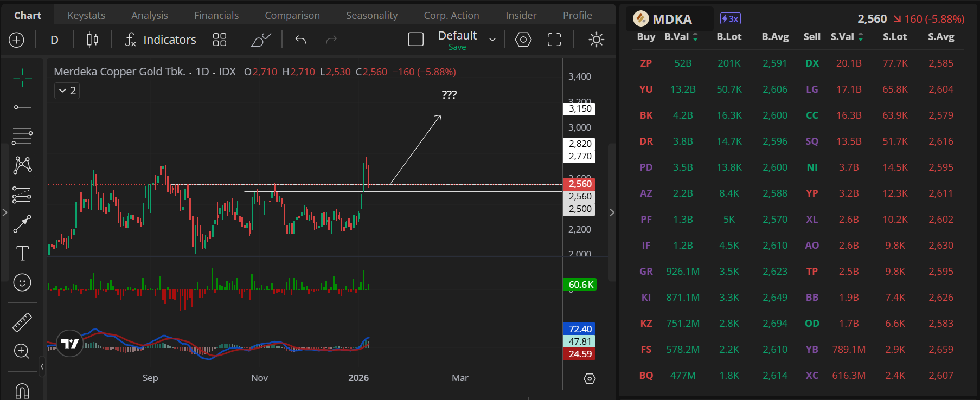This screenshot has height=400, width=980.
Task: View the Seasonality tab
Action: click(x=372, y=15)
